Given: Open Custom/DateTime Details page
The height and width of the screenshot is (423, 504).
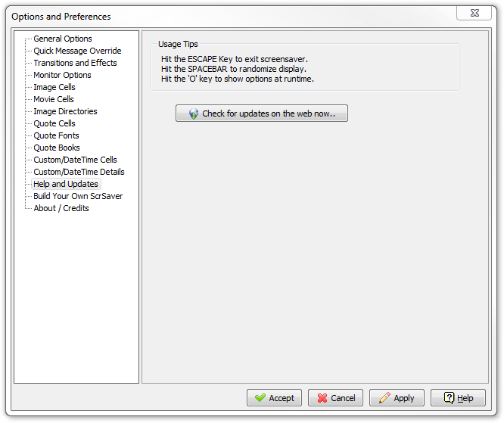Looking at the screenshot, I should [x=79, y=172].
